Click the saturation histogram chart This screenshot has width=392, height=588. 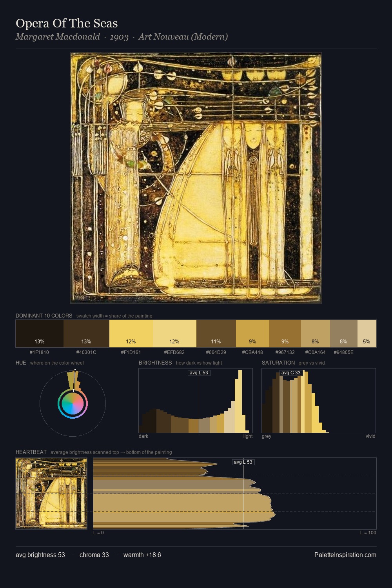tap(319, 401)
